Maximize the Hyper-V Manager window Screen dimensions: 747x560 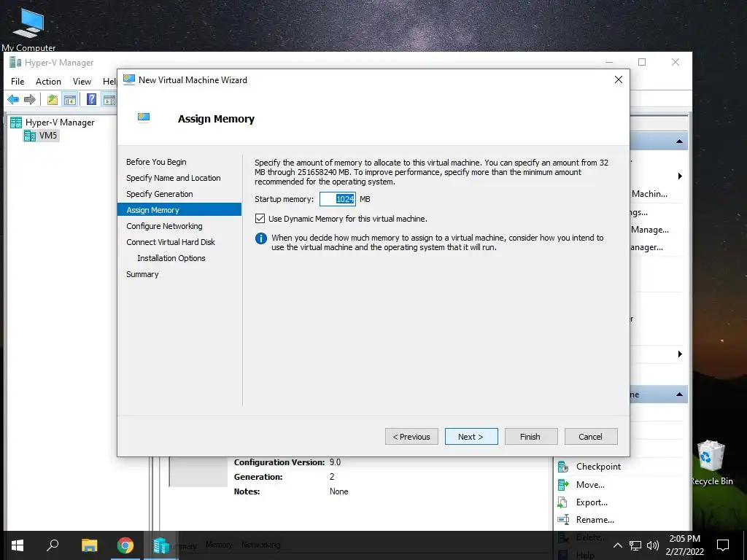click(642, 62)
